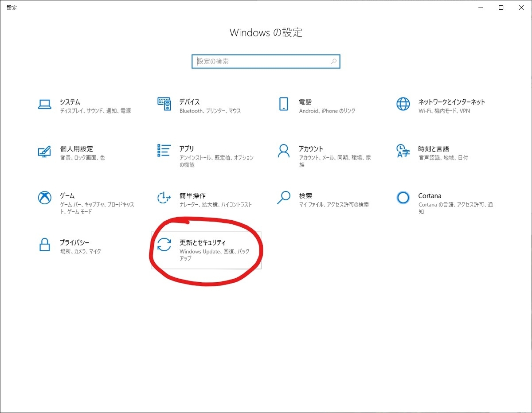Screen dimensions: 532x413
Task: Select the アプリ heading text
Action: pyautogui.click(x=187, y=148)
